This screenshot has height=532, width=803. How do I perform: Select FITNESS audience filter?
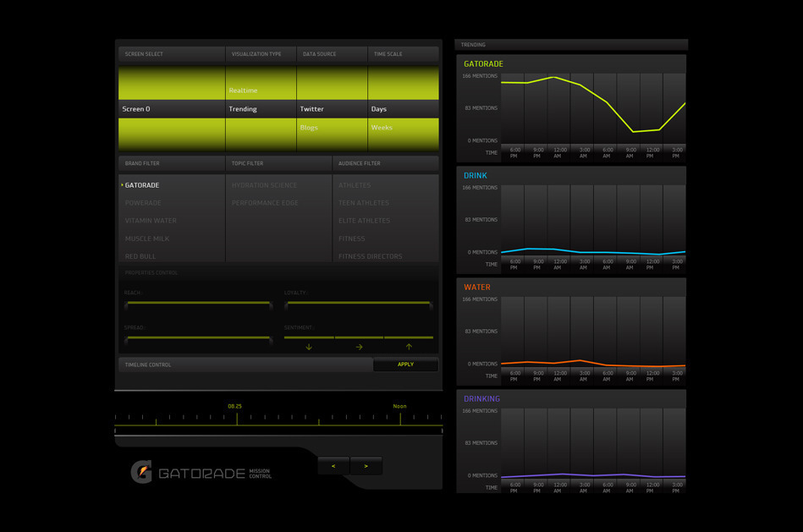(x=351, y=239)
